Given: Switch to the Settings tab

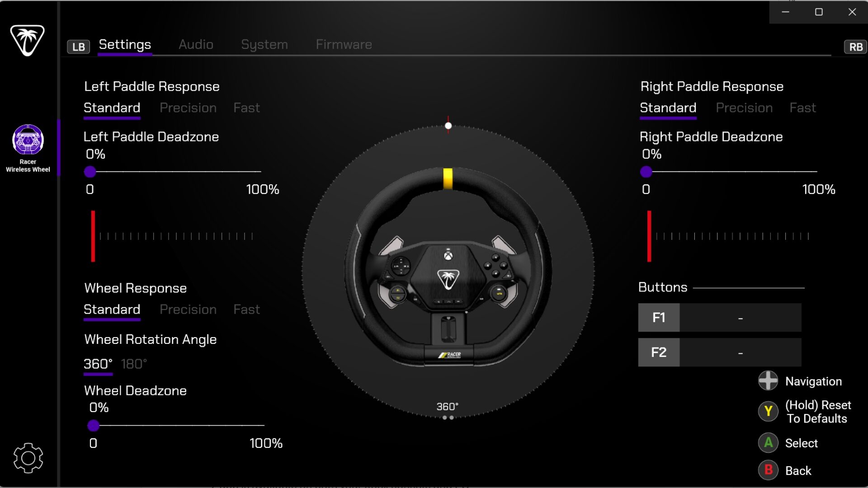Looking at the screenshot, I should (125, 45).
